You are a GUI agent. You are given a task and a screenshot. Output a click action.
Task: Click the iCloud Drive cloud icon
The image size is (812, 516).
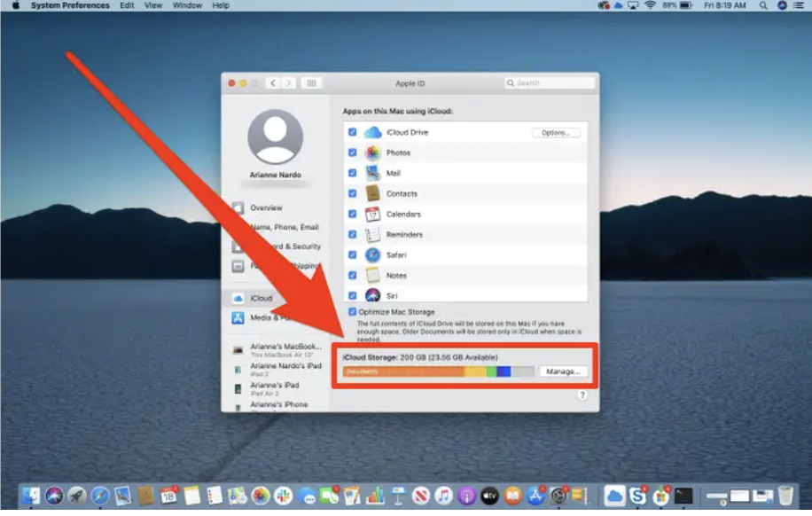[x=373, y=133]
